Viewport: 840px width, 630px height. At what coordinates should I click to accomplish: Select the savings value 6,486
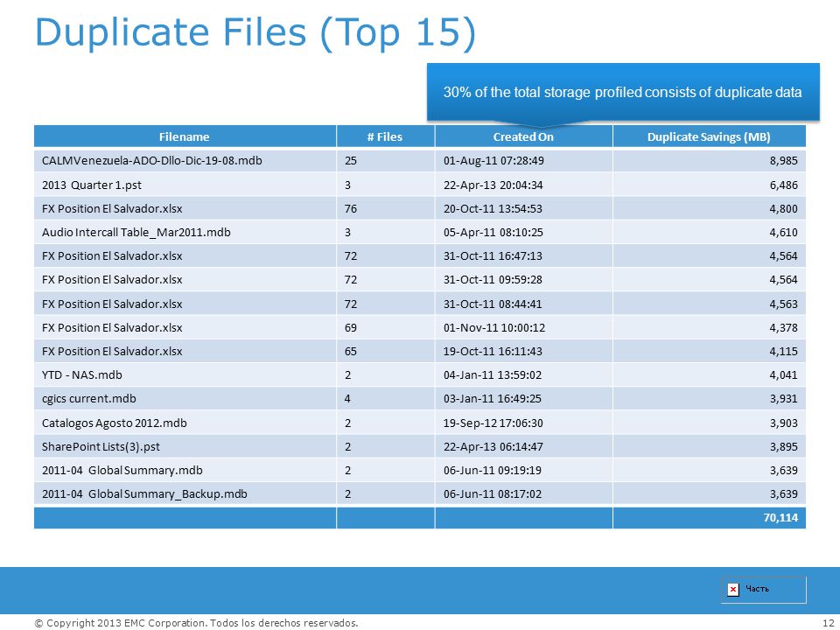pyautogui.click(x=784, y=185)
